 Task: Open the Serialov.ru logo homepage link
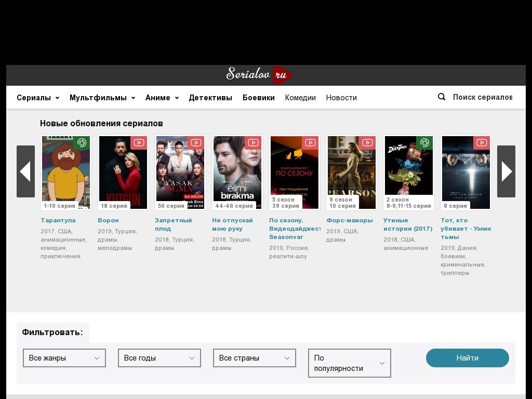pyautogui.click(x=259, y=75)
